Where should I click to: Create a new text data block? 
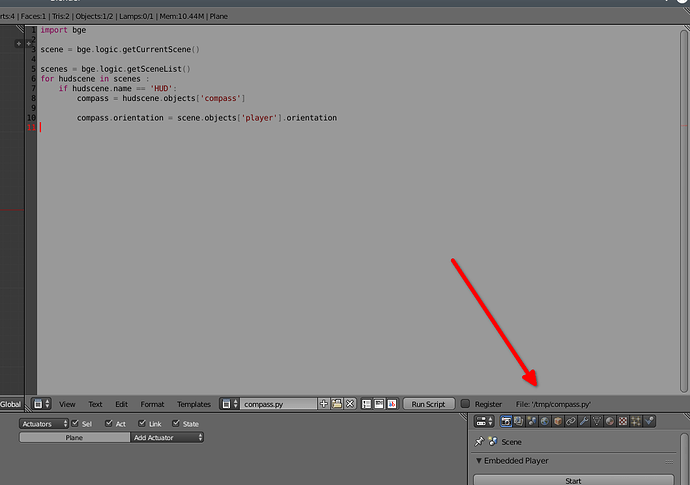click(x=323, y=404)
